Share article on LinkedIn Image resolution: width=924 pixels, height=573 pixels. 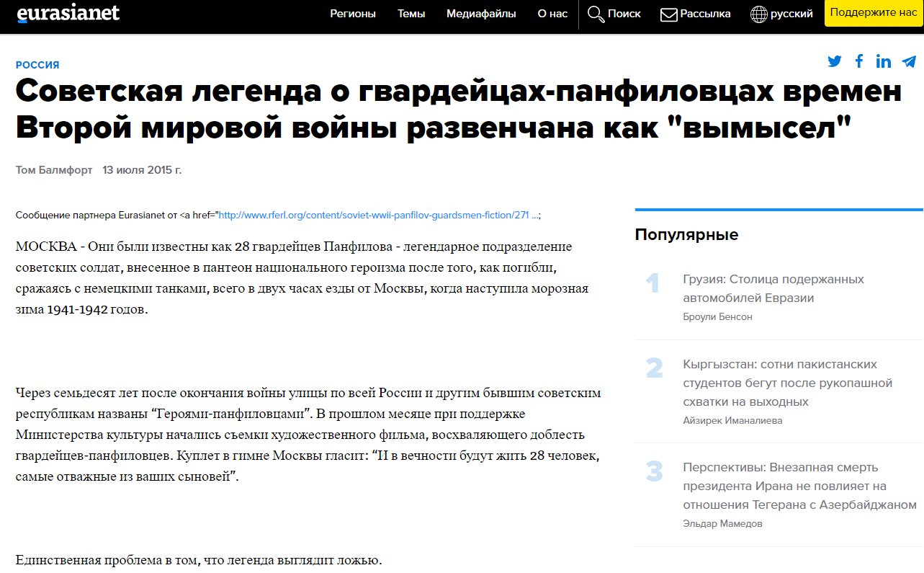(884, 61)
